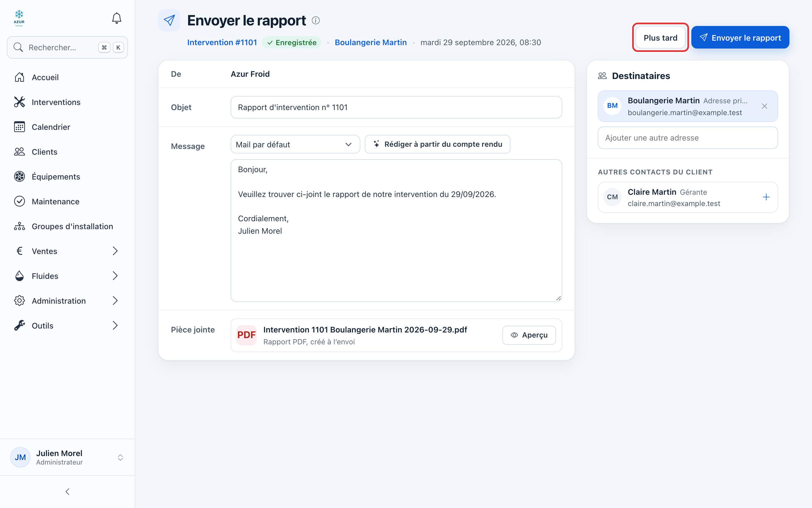Click the CM avatar of Claire Martin
This screenshot has width=812, height=508.
tap(612, 197)
